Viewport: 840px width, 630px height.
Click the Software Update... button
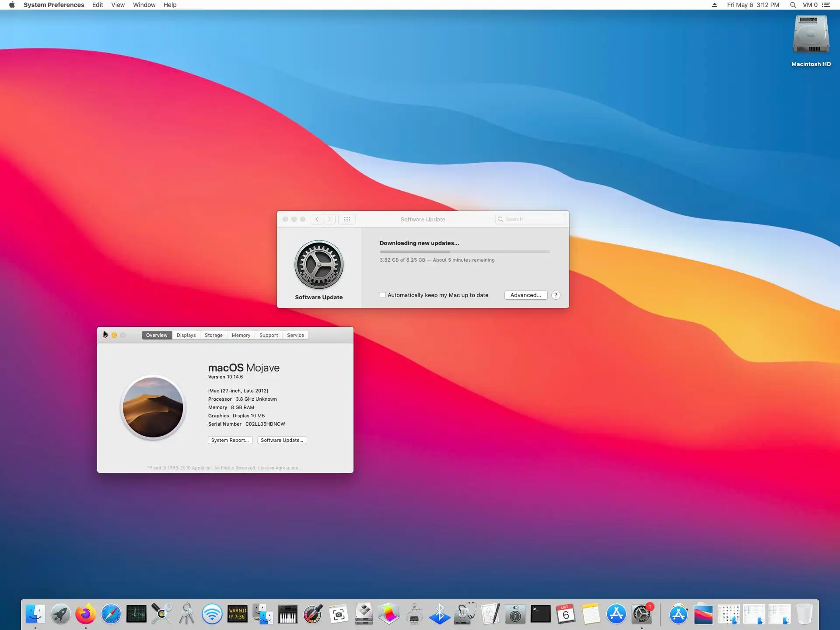282,440
